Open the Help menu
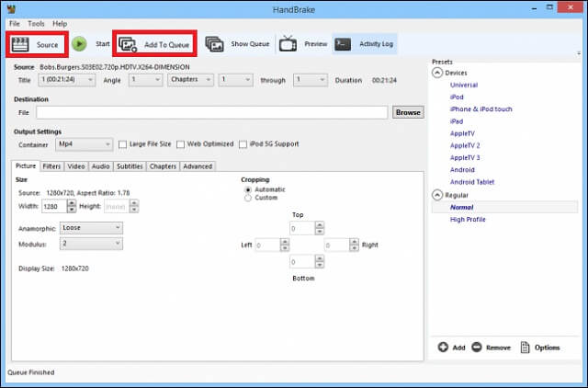The image size is (588, 388). point(60,24)
